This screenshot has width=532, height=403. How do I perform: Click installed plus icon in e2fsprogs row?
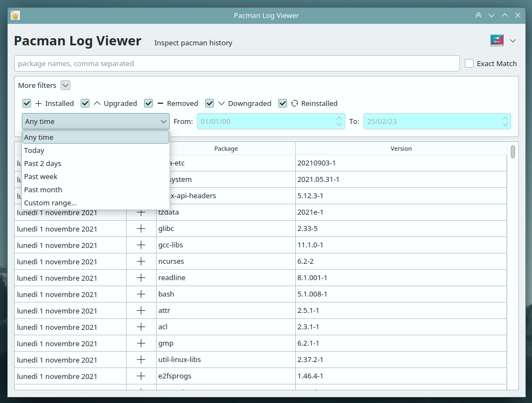click(141, 376)
